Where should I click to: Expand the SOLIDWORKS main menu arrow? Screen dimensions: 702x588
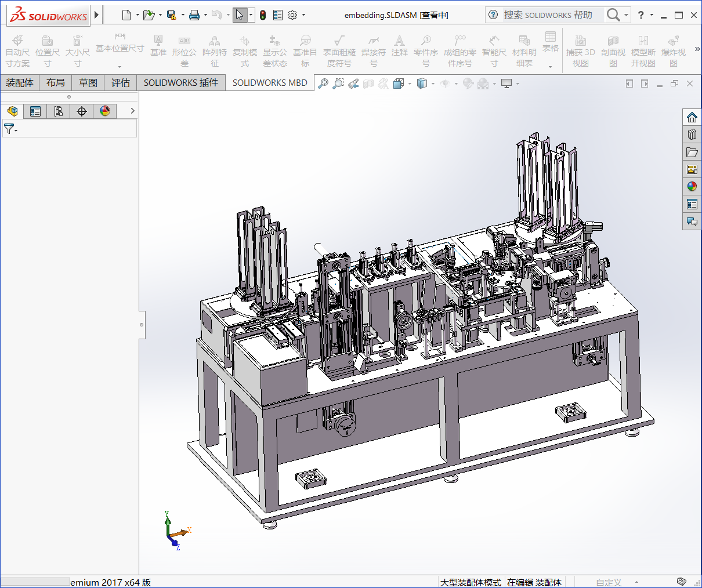coord(97,15)
